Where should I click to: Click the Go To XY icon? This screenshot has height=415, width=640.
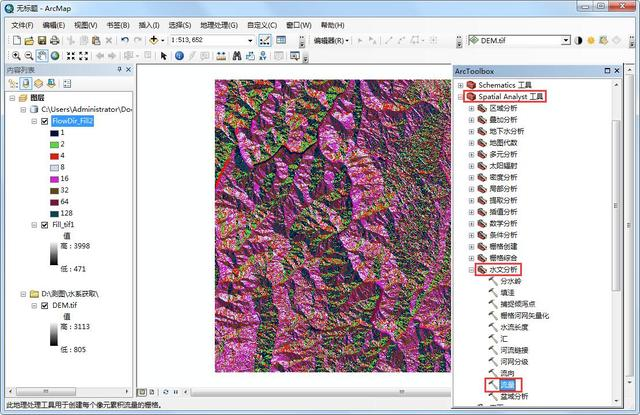click(x=262, y=56)
